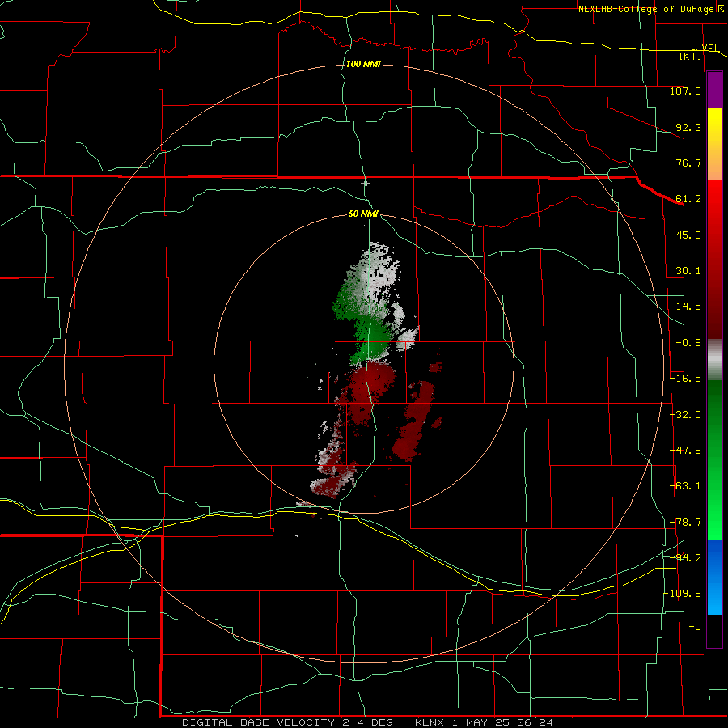Select the -63.1 scale value
The height and width of the screenshot is (728, 728).
686,486
